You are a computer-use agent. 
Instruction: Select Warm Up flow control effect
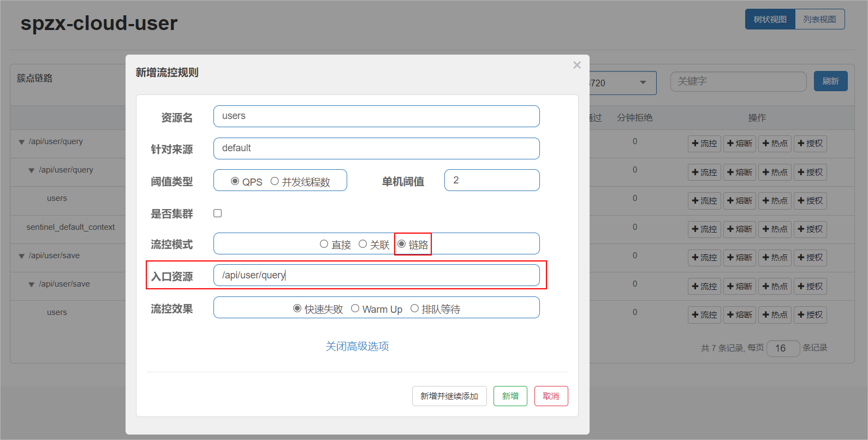[355, 308]
